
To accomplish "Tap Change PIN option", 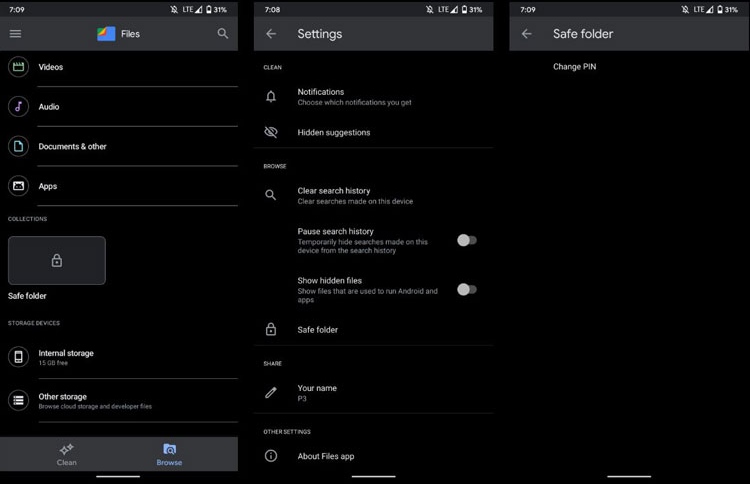I will (x=575, y=67).
